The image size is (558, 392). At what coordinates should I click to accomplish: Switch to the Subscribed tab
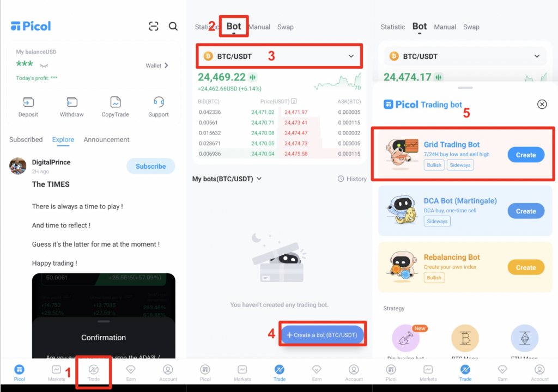coord(26,139)
